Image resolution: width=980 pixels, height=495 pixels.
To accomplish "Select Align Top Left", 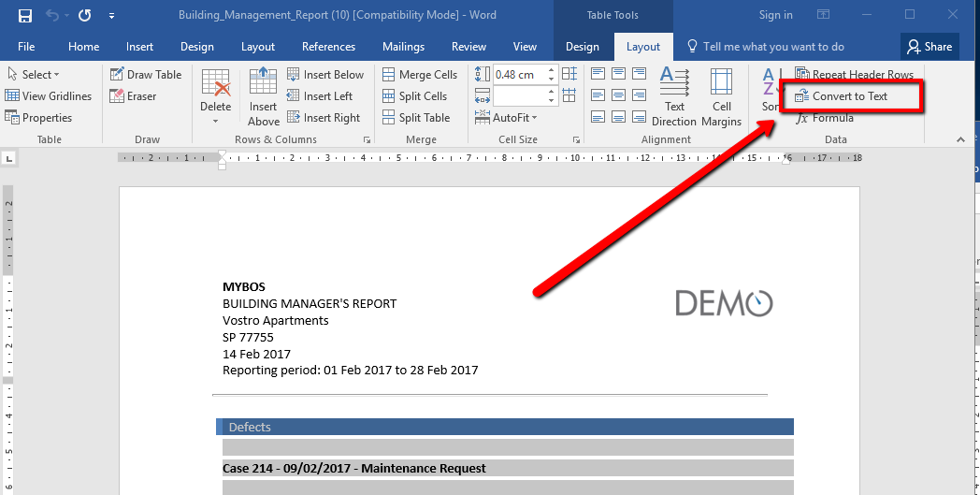I will 598,74.
